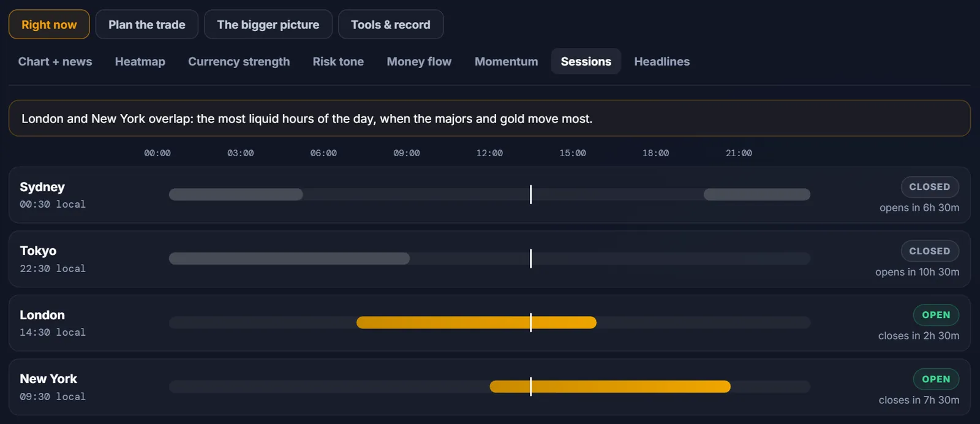The image size is (980, 424).
Task: Switch to The bigger picture tab
Action: tap(268, 25)
